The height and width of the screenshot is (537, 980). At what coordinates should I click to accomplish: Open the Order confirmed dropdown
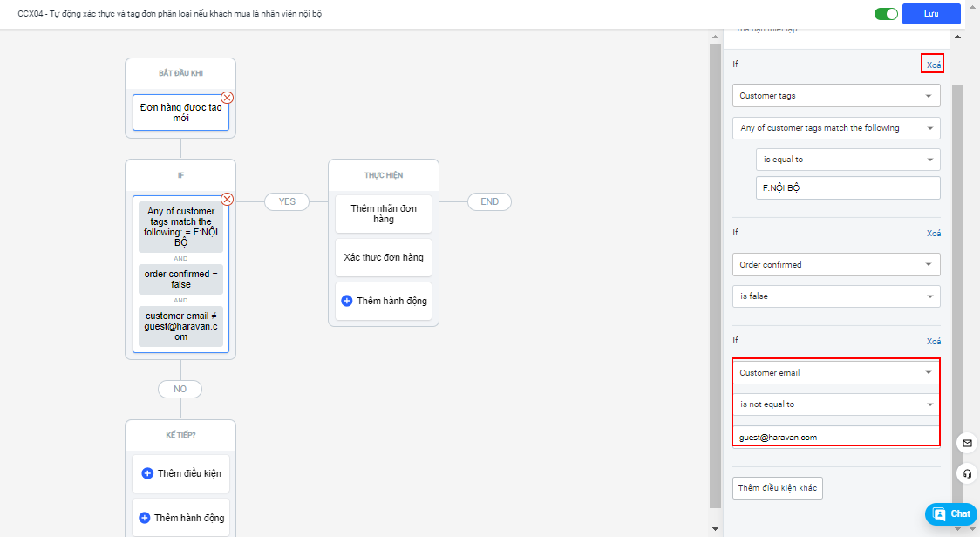(835, 264)
